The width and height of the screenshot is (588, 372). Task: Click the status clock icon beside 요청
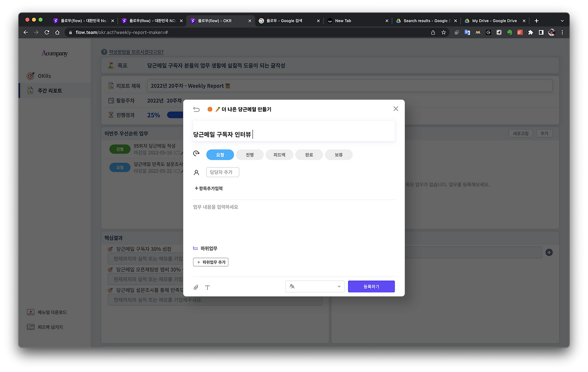(x=197, y=154)
